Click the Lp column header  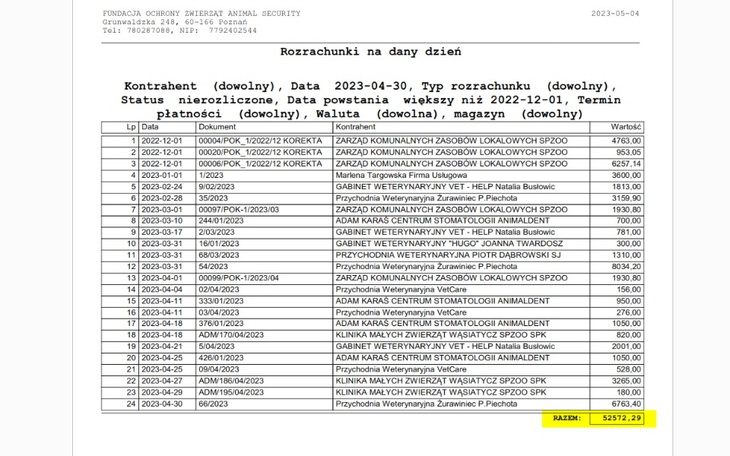(130, 129)
